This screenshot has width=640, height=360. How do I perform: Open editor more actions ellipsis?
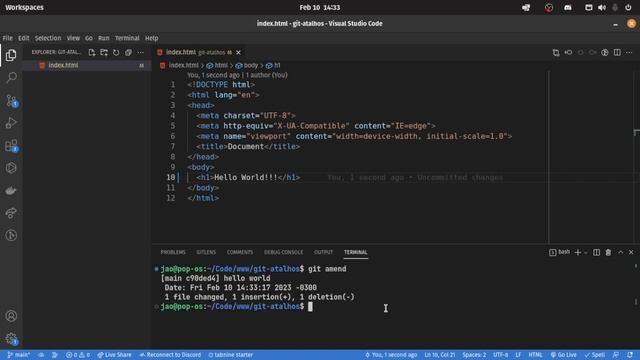629,53
